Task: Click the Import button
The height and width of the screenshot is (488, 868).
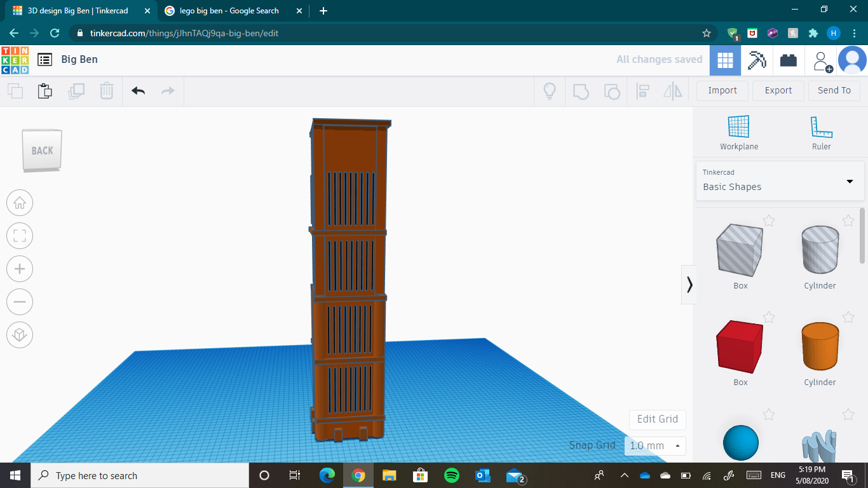Action: pyautogui.click(x=722, y=90)
